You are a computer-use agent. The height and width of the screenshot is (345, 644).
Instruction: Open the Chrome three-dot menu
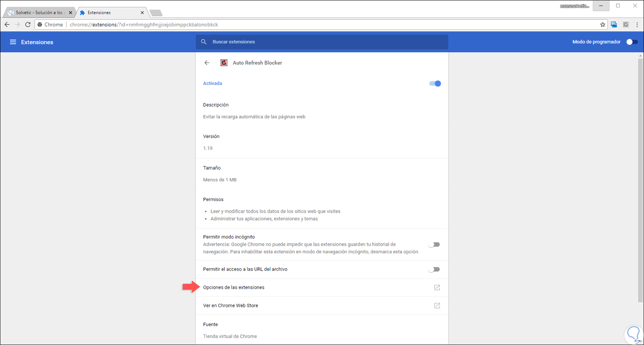pyautogui.click(x=637, y=25)
